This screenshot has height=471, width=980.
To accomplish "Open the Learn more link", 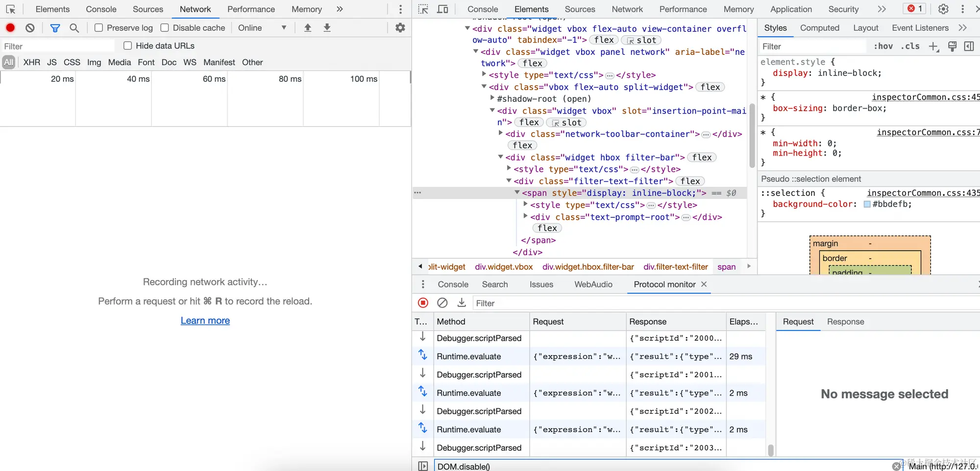I will pyautogui.click(x=205, y=321).
